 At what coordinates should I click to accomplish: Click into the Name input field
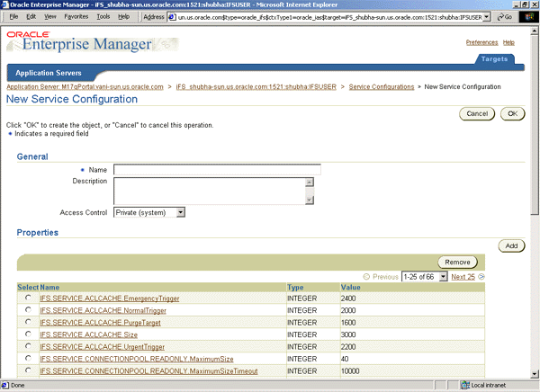217,170
